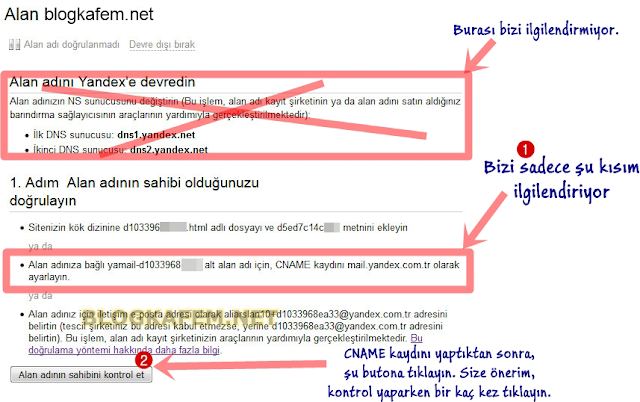Image resolution: width=640 pixels, height=402 pixels.
Task: Click the 'Devre dışı bırak' link
Action: tap(162, 44)
